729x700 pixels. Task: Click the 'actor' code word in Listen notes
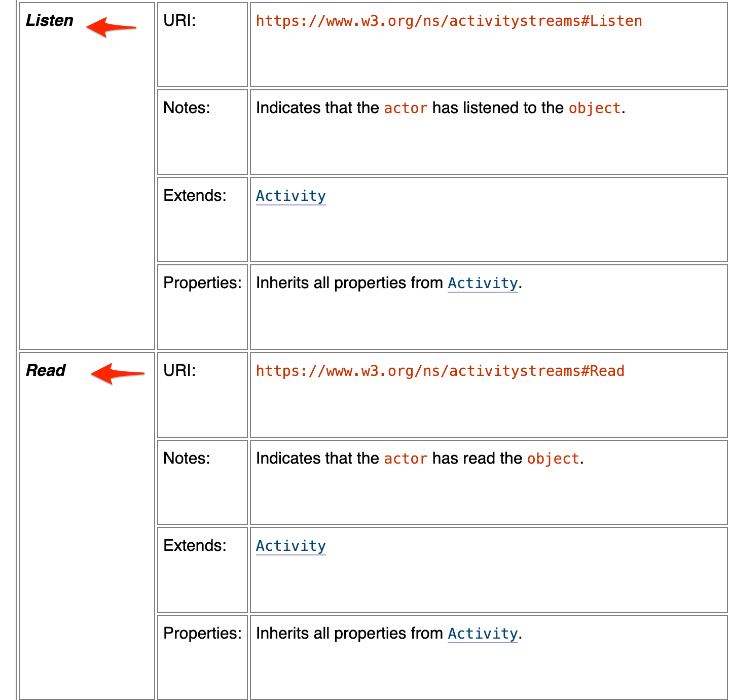click(406, 108)
